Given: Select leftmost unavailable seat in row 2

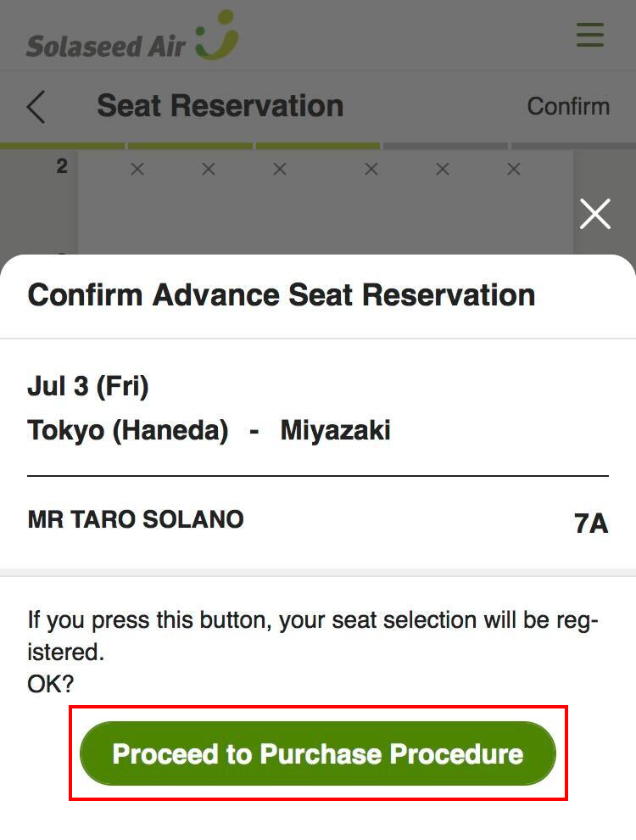Looking at the screenshot, I should coord(137,170).
